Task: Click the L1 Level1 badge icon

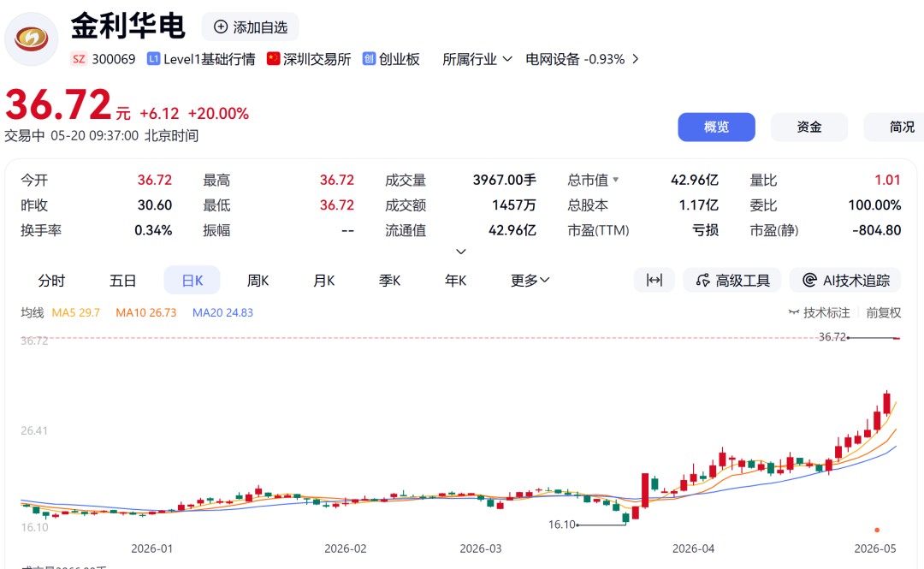Action: click(x=153, y=59)
